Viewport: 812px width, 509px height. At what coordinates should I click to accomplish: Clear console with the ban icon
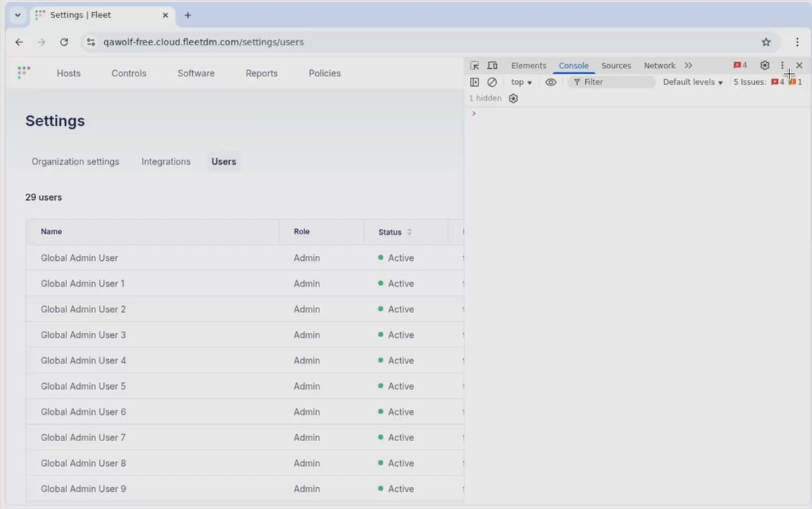pos(492,82)
